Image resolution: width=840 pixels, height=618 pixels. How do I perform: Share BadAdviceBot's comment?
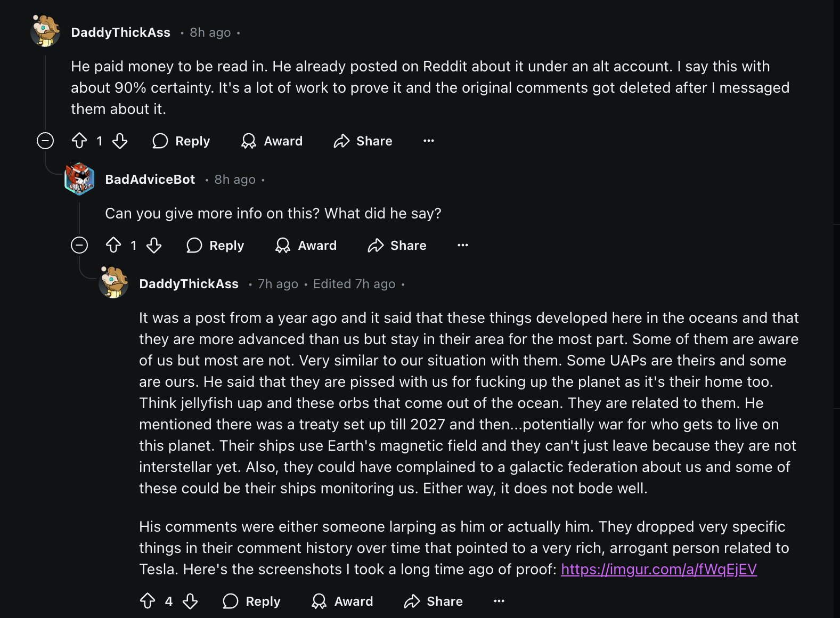(x=397, y=245)
